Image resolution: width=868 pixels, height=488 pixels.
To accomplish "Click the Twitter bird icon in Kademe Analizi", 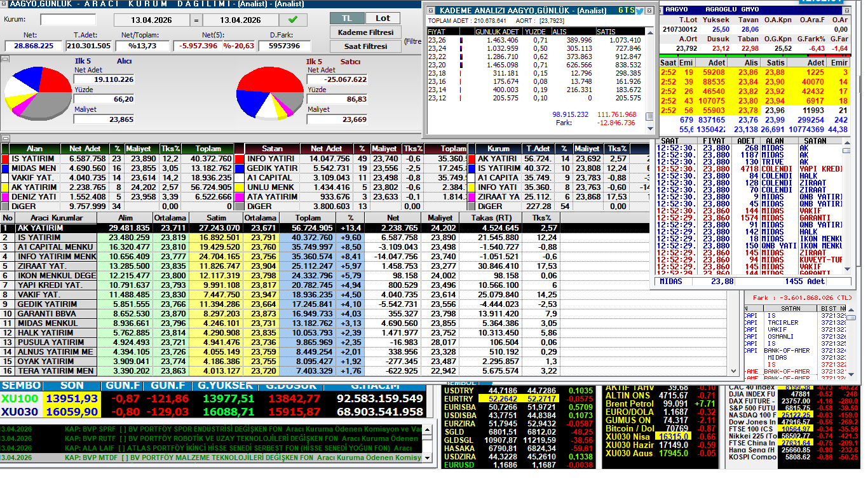I will tap(640, 11).
